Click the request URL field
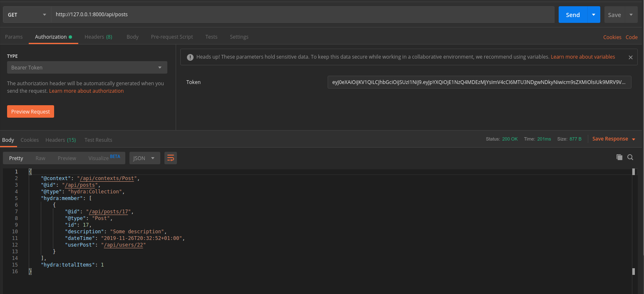 point(303,15)
